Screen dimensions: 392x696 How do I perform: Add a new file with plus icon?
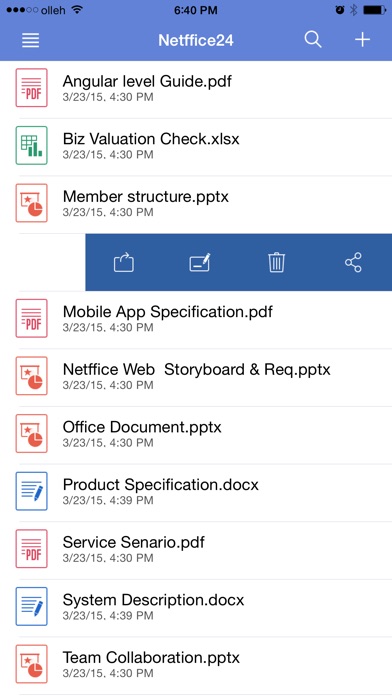(x=362, y=40)
